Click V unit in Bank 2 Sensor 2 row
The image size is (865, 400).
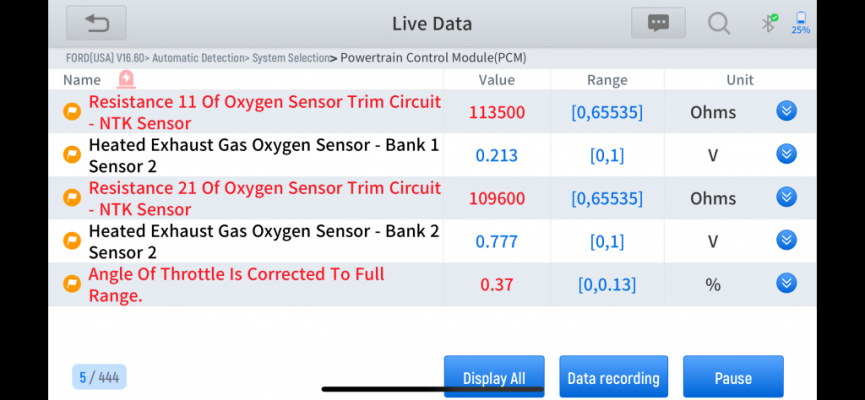click(x=713, y=241)
